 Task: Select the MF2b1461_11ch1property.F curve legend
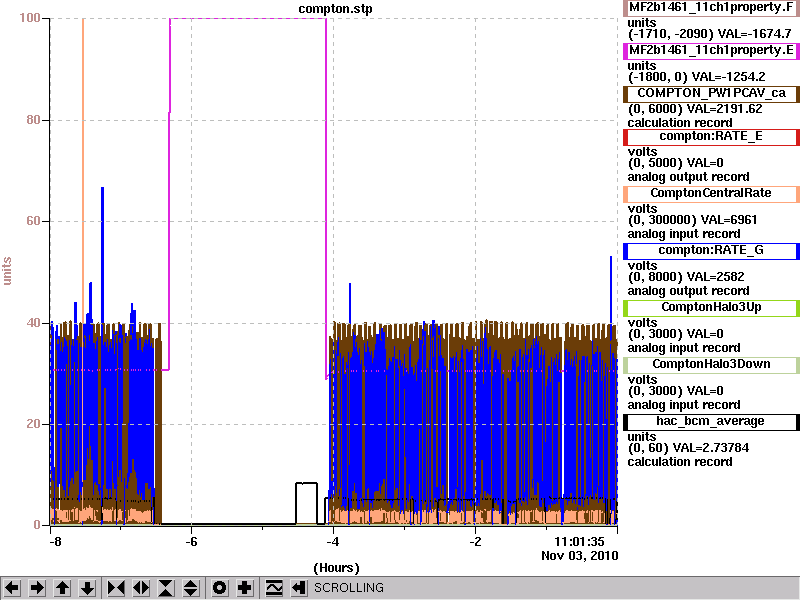(711, 8)
